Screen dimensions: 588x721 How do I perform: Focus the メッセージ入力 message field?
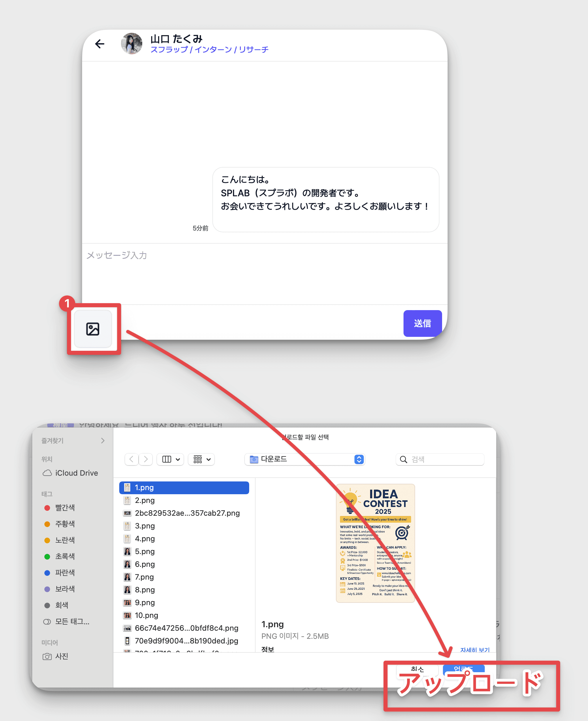264,271
